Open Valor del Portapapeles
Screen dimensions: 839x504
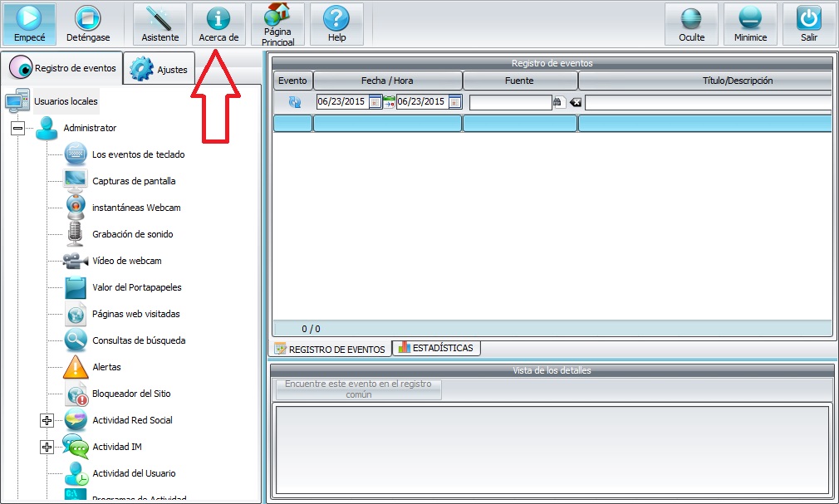[x=136, y=287]
